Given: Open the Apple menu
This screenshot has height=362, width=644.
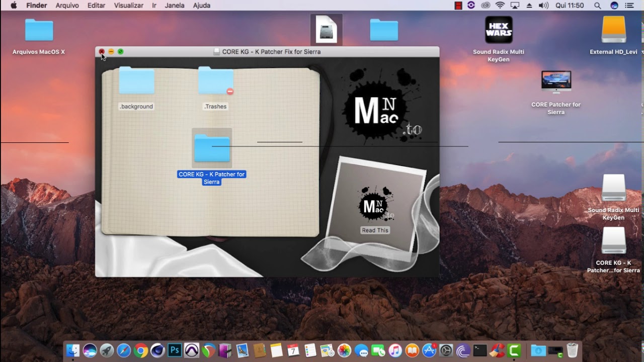Looking at the screenshot, I should [14, 6].
